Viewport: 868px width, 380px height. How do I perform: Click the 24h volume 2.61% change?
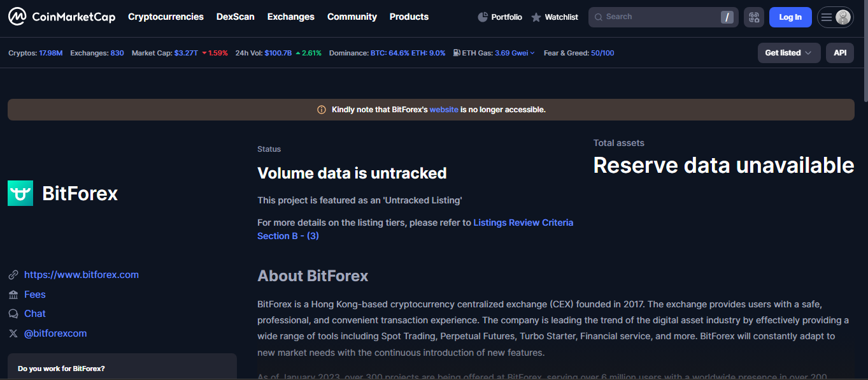(309, 53)
